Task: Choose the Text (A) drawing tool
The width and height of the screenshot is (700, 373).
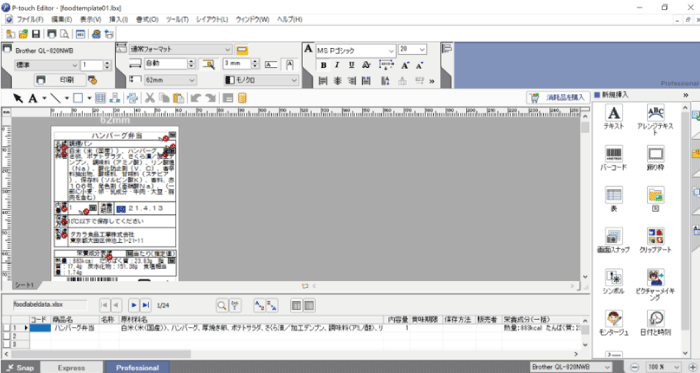Action: pyautogui.click(x=33, y=98)
